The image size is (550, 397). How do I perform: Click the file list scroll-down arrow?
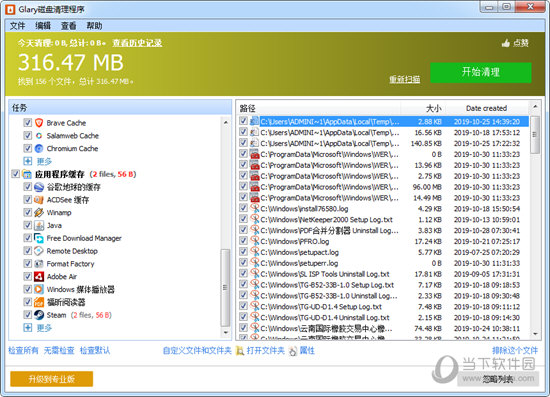click(x=535, y=334)
